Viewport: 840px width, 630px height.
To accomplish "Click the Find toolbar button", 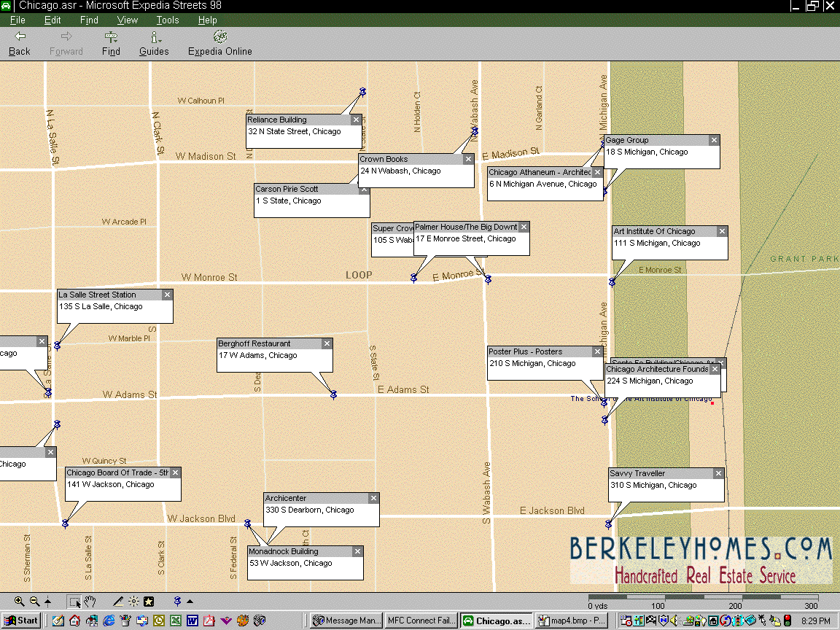I will [x=111, y=44].
